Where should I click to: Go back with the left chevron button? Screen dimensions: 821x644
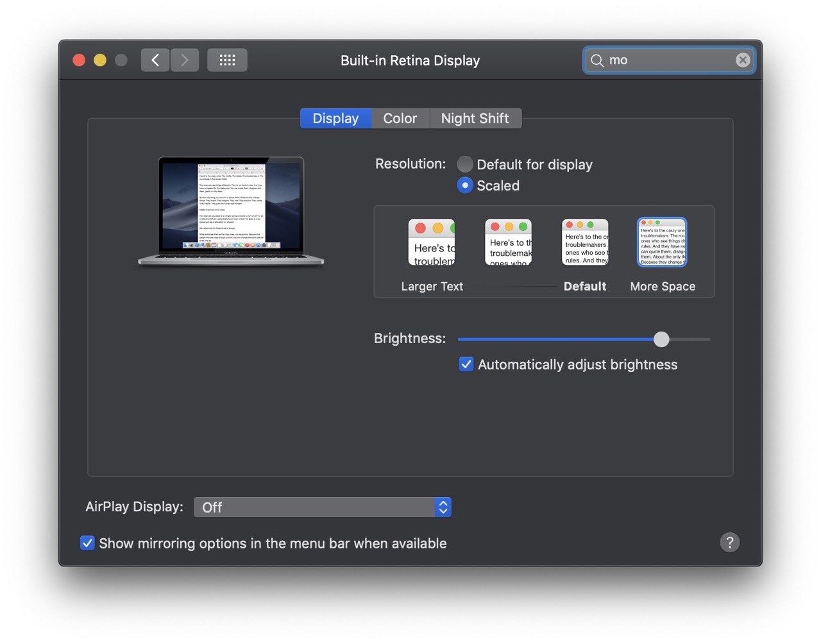click(x=155, y=60)
